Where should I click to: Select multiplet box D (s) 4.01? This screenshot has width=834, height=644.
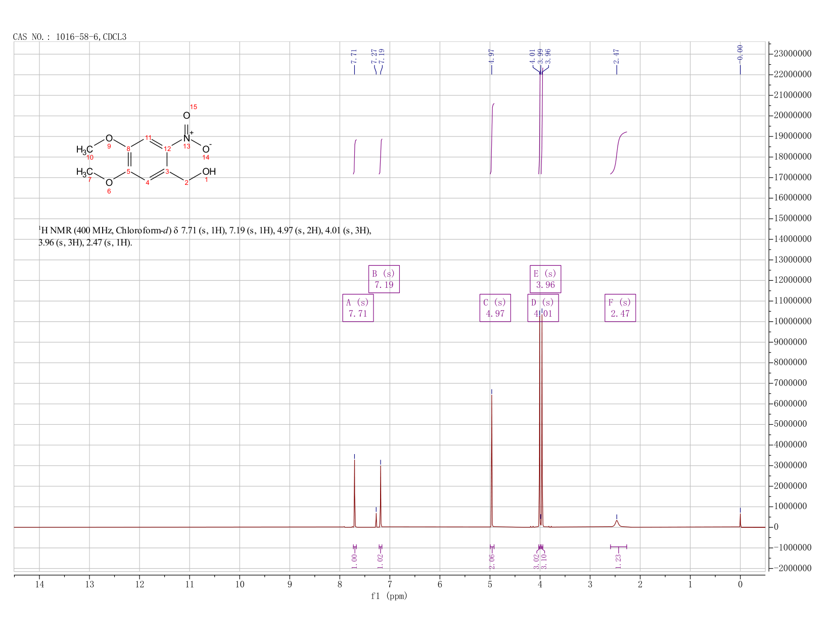click(x=543, y=308)
